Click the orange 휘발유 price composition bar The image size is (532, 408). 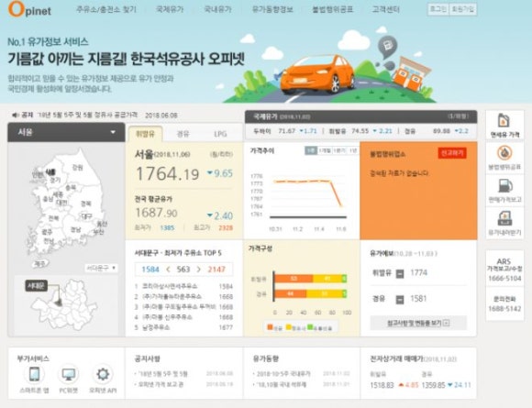click(x=294, y=279)
